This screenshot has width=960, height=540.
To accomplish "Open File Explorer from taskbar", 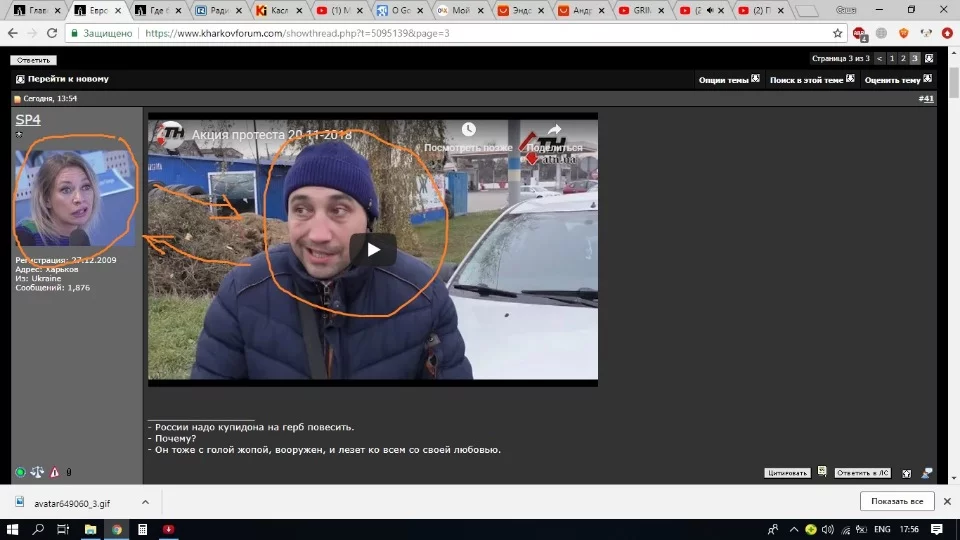I will tap(90, 529).
